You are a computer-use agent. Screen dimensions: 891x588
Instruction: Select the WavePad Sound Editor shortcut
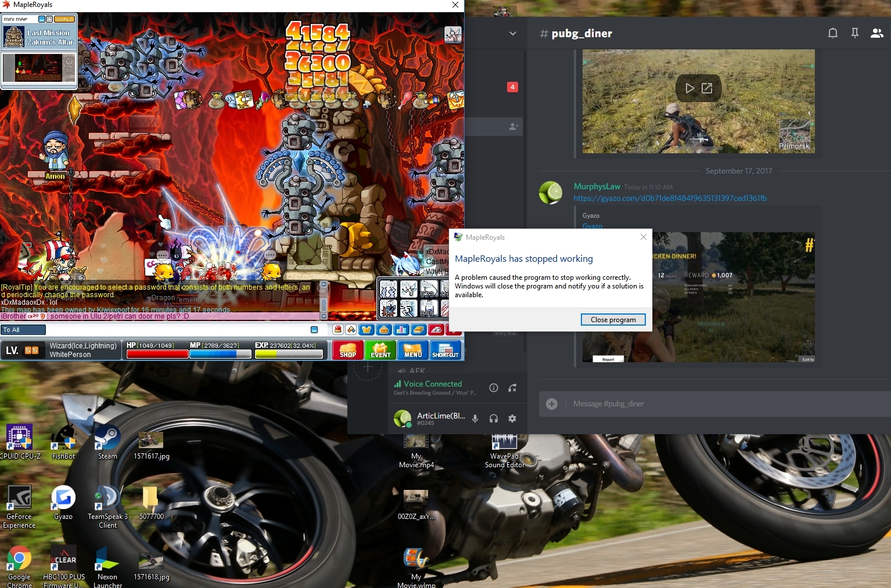[504, 451]
